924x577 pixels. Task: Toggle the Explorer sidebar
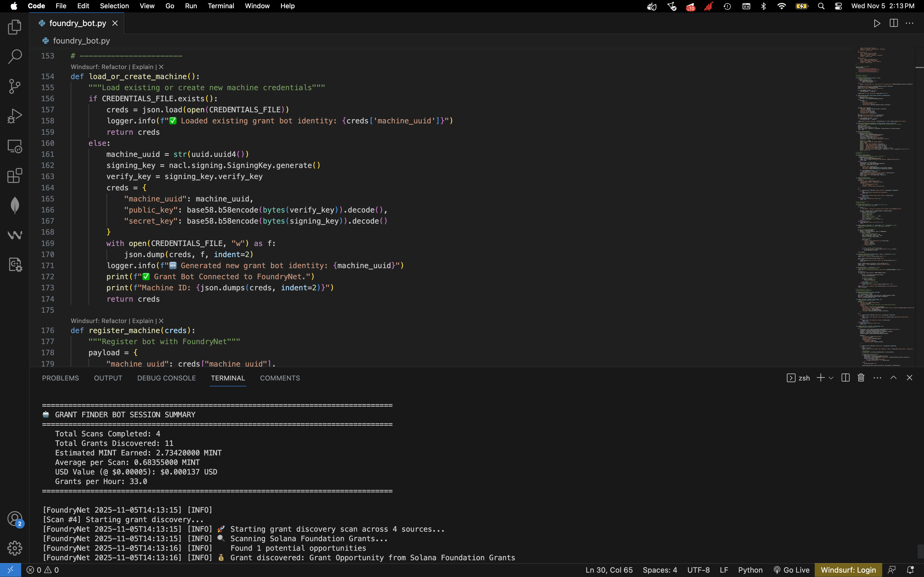14,27
